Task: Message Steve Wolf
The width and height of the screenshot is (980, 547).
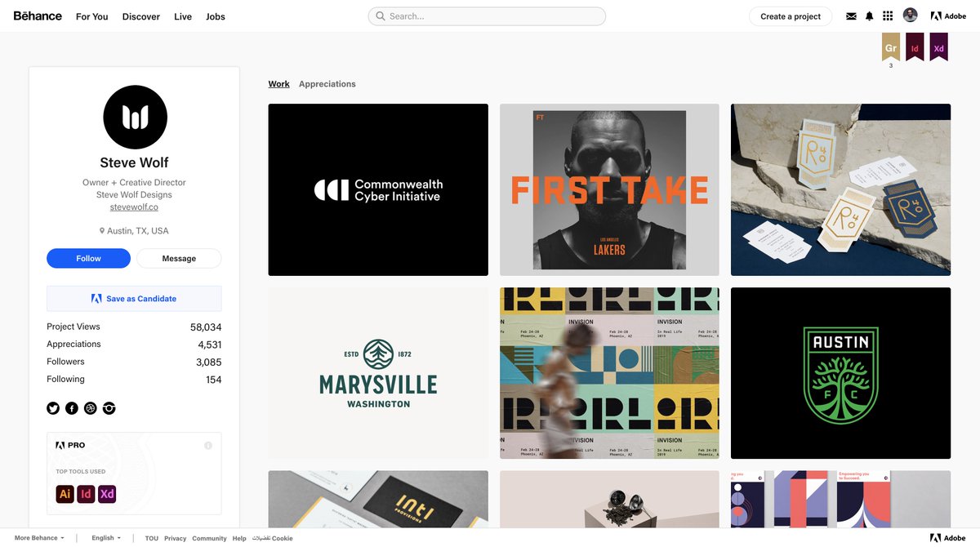Action: tap(179, 258)
